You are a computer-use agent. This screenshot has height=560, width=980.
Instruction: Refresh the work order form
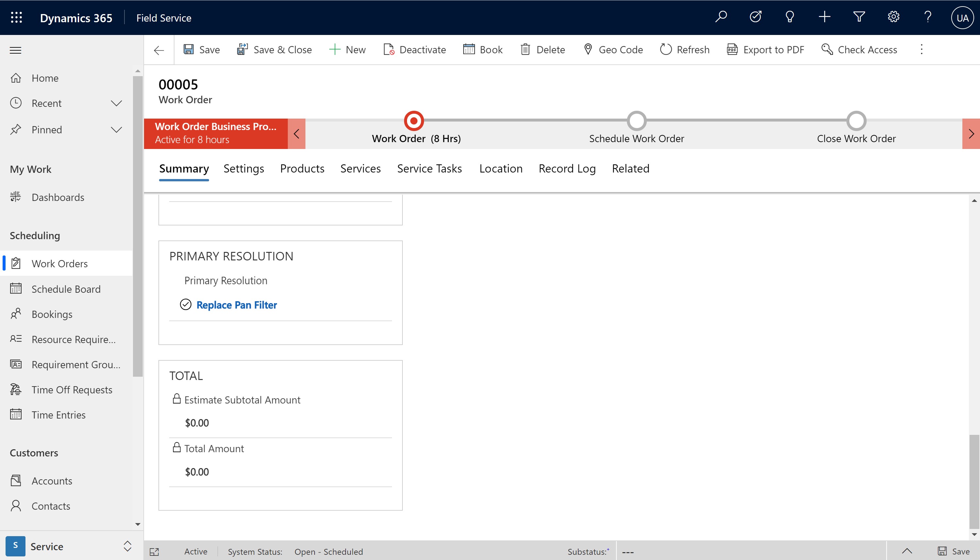(x=685, y=50)
